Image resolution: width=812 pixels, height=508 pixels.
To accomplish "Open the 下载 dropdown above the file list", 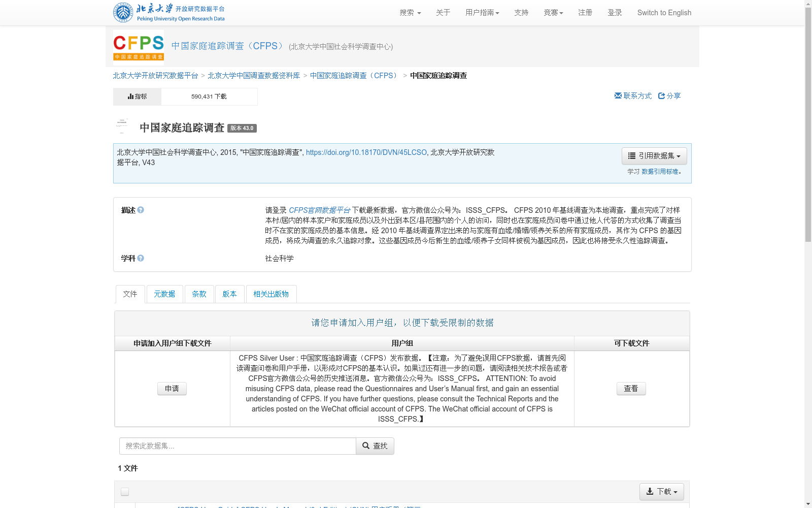I will pos(662,492).
